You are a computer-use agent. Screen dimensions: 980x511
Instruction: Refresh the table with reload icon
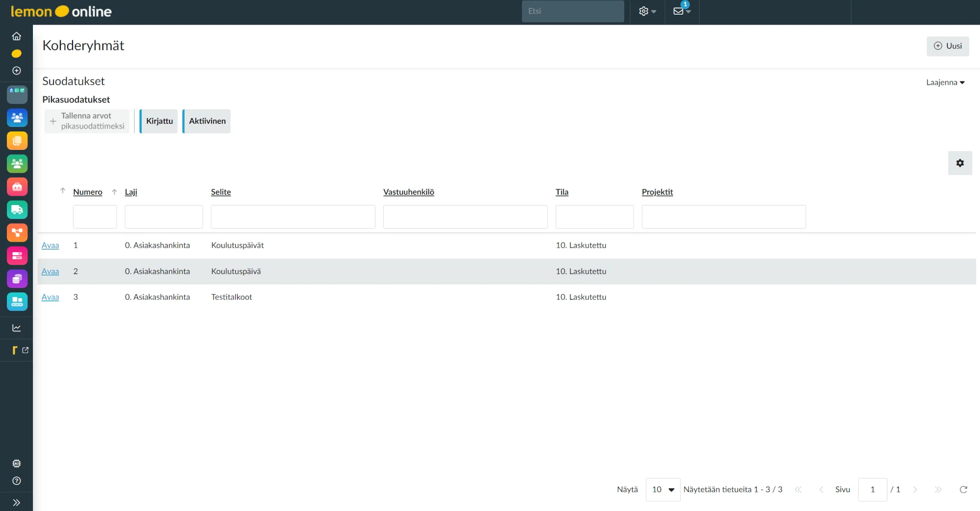coord(963,489)
